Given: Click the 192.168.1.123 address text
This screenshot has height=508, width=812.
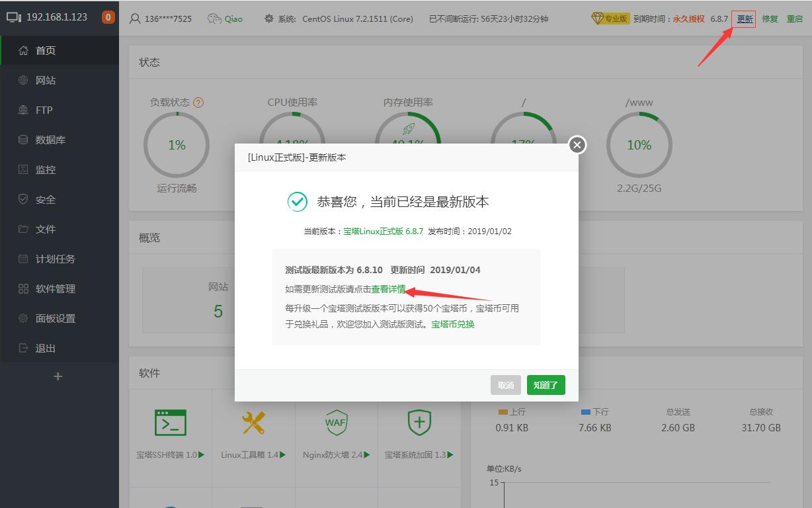Looking at the screenshot, I should [x=57, y=17].
